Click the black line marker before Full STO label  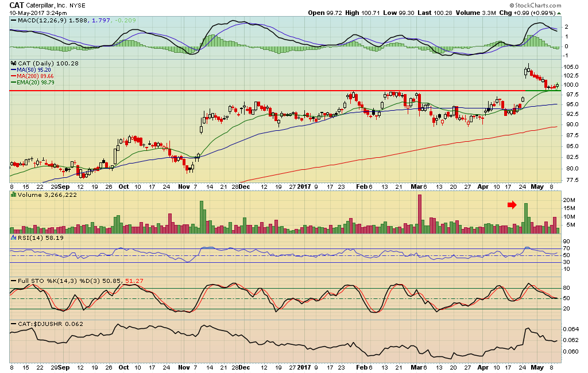coord(14,281)
